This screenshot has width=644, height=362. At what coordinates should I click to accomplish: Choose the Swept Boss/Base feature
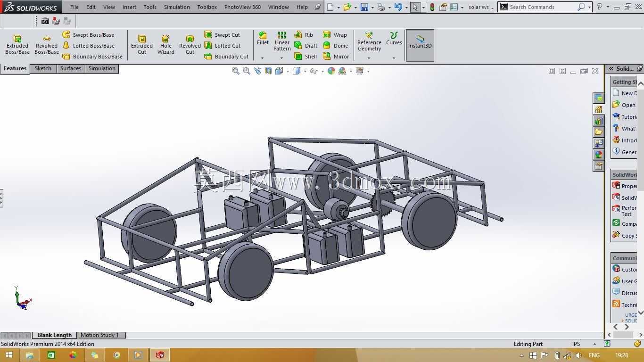pyautogui.click(x=88, y=35)
